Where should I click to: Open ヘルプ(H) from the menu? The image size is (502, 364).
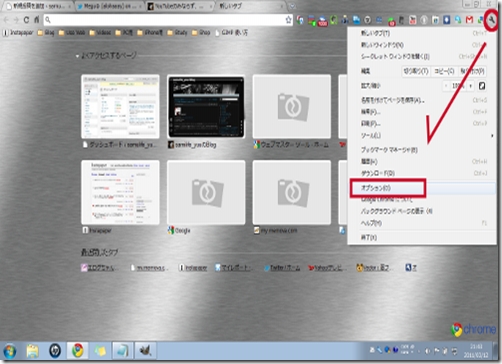point(422,223)
